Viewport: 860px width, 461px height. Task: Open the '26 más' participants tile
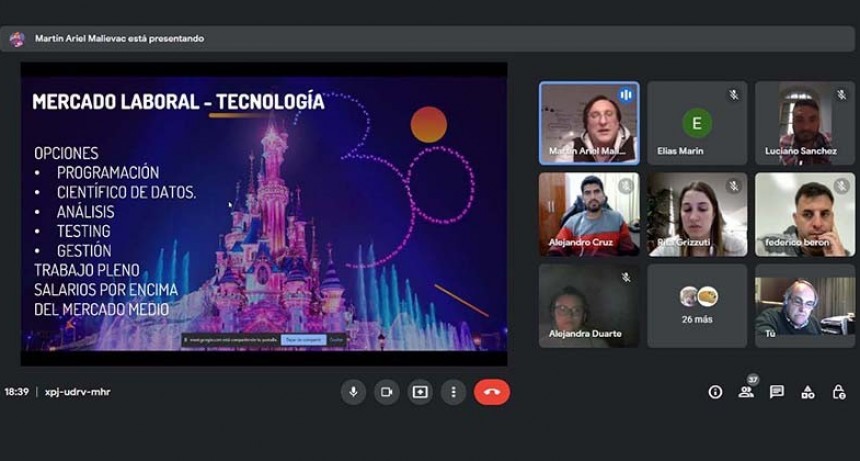click(697, 306)
